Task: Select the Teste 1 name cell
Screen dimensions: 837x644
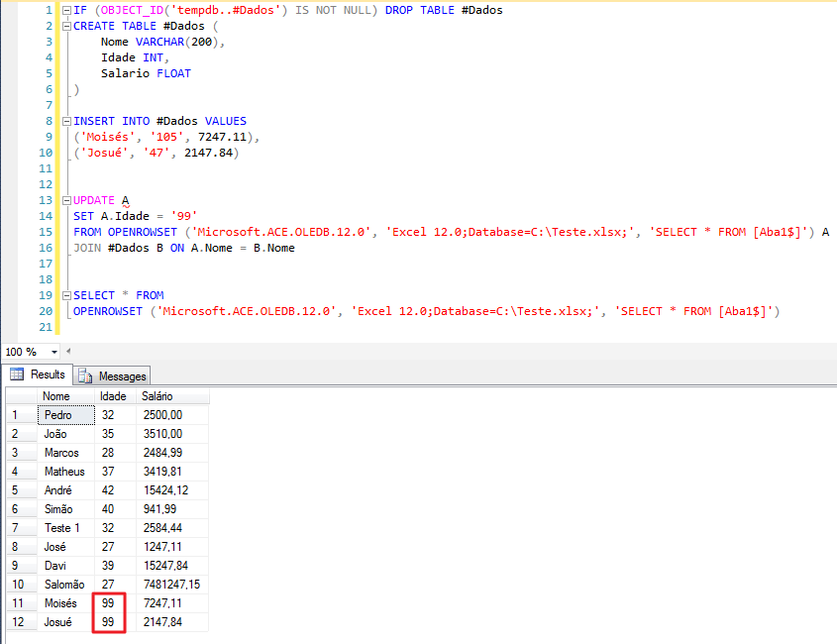Action: point(65,528)
